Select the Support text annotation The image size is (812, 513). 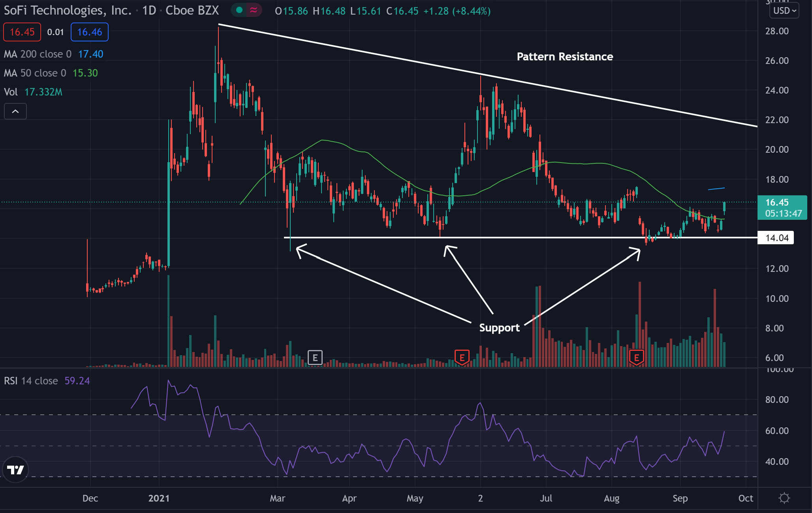(x=499, y=328)
